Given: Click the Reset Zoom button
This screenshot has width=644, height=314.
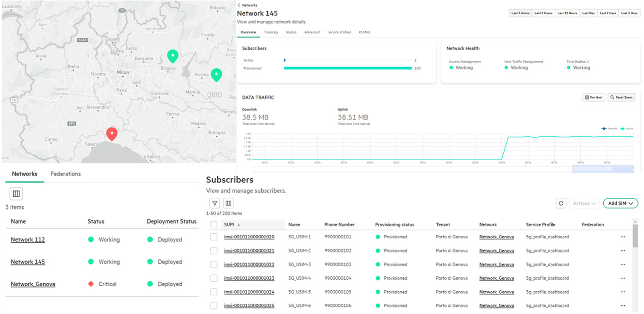Looking at the screenshot, I should pos(621,97).
